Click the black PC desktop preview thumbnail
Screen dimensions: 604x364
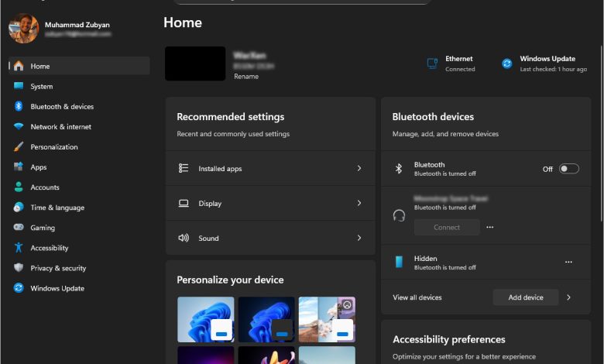(195, 64)
